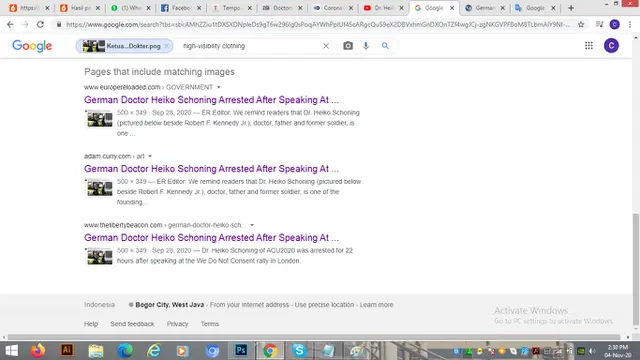Open Skype from the taskbar

tap(299, 351)
